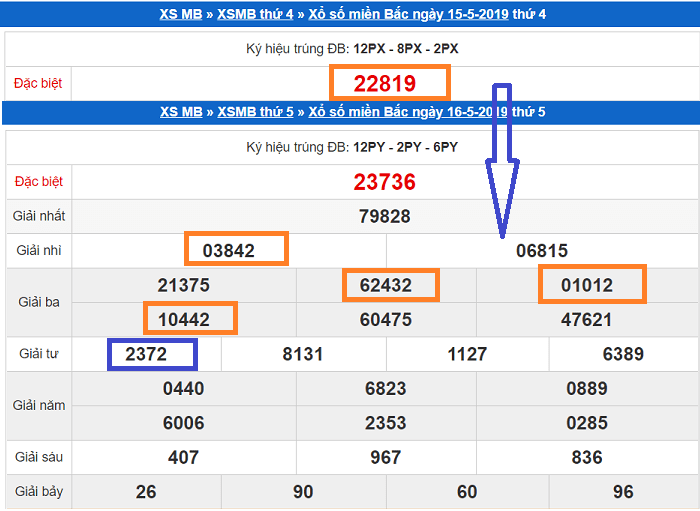Viewport: 700px width, 511px height.
Task: Select the blue-boxed Giải tư number 2372
Action: [x=152, y=354]
